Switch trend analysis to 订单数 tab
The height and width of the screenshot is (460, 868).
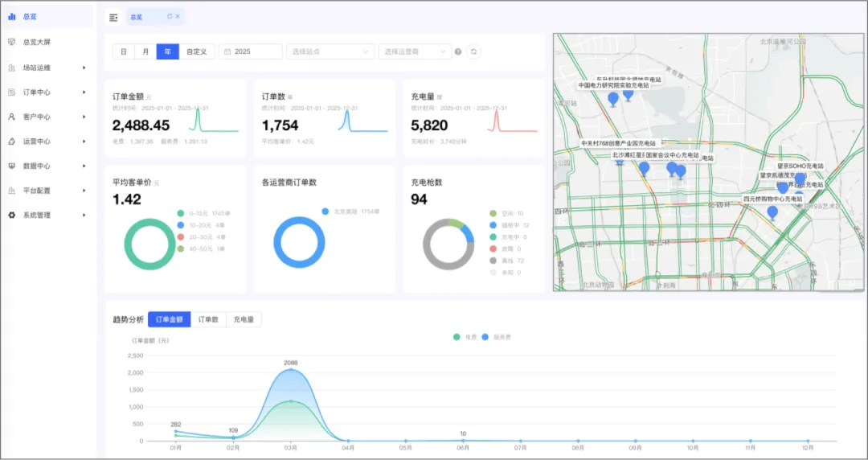tap(208, 319)
